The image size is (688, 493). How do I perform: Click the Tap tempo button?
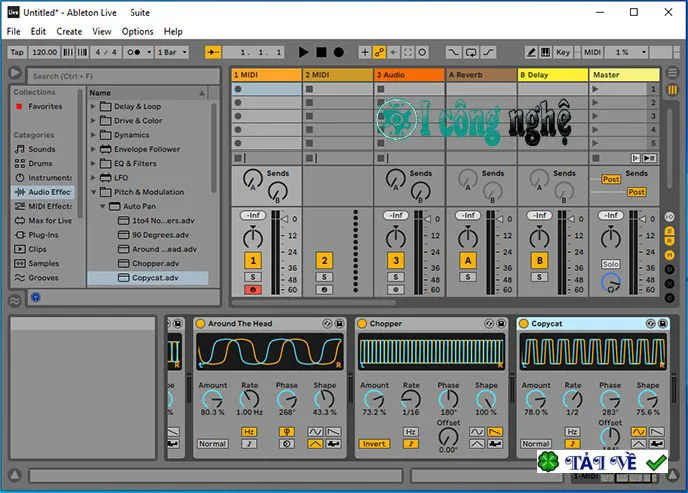(x=17, y=52)
